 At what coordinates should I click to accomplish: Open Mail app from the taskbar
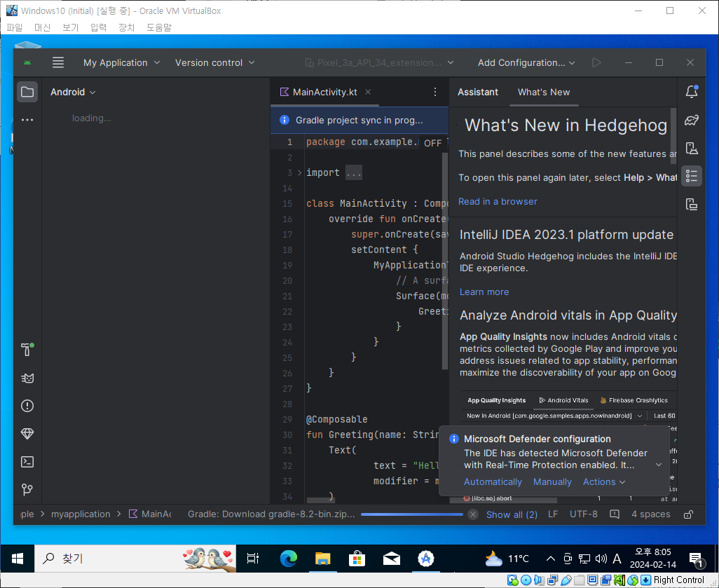click(392, 558)
